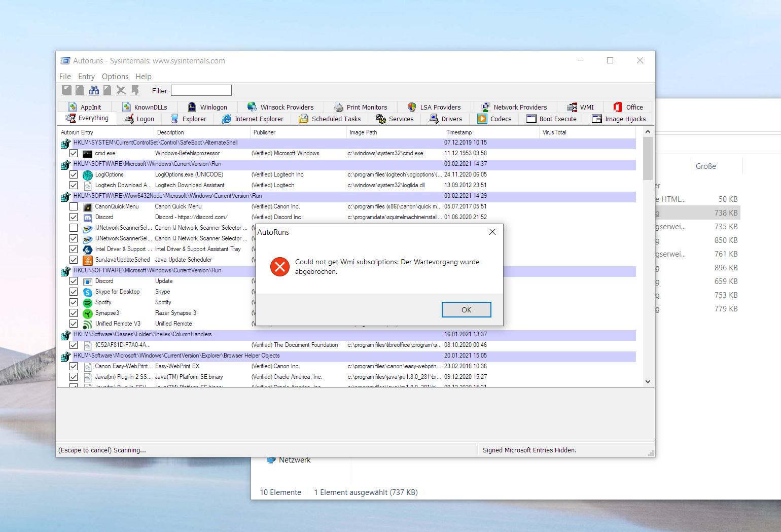Click OK in the AutoRuns error dialog
Viewport: 781px width, 532px height.
pos(467,310)
